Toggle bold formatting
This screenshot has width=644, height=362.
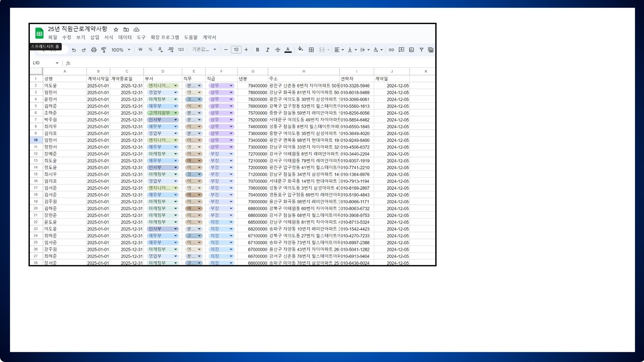click(x=257, y=50)
